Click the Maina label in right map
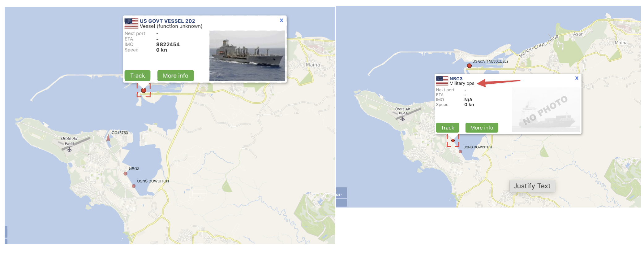This screenshot has width=644, height=280. pyautogui.click(x=621, y=43)
